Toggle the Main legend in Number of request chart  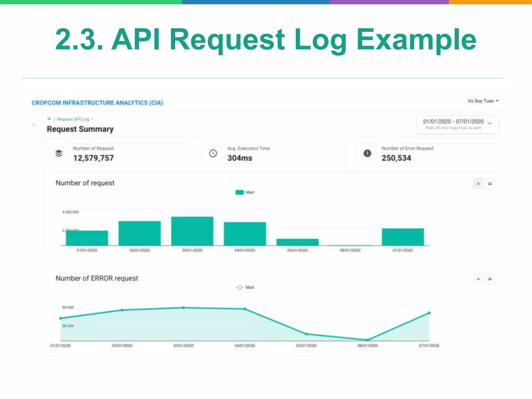click(x=245, y=192)
